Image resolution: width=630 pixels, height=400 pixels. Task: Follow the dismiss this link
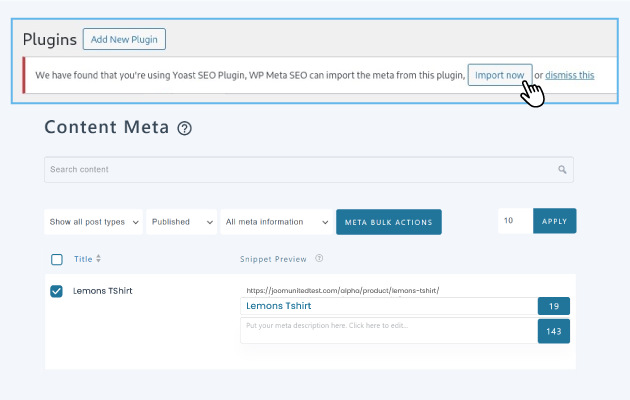tap(569, 75)
